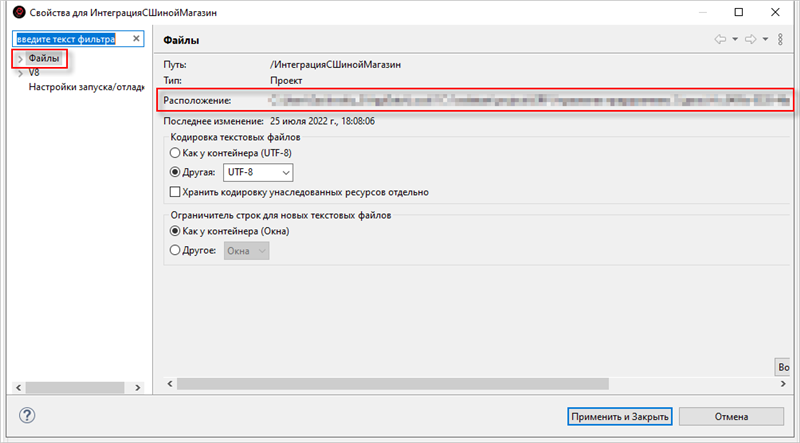Open the UTF-8 encoding combo box
The height and width of the screenshot is (443, 800).
click(258, 172)
